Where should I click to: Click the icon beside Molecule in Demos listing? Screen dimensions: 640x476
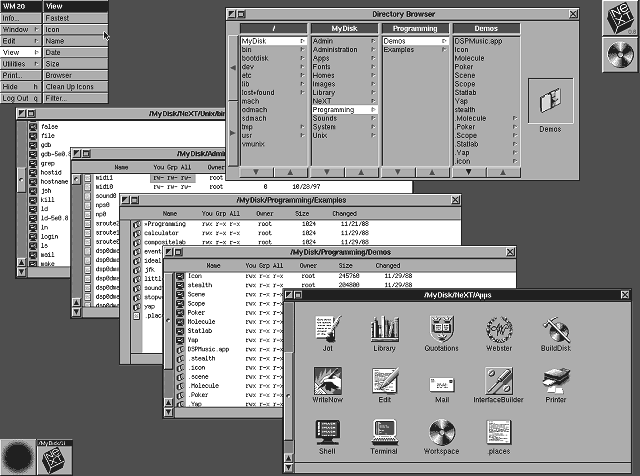pyautogui.click(x=180, y=322)
